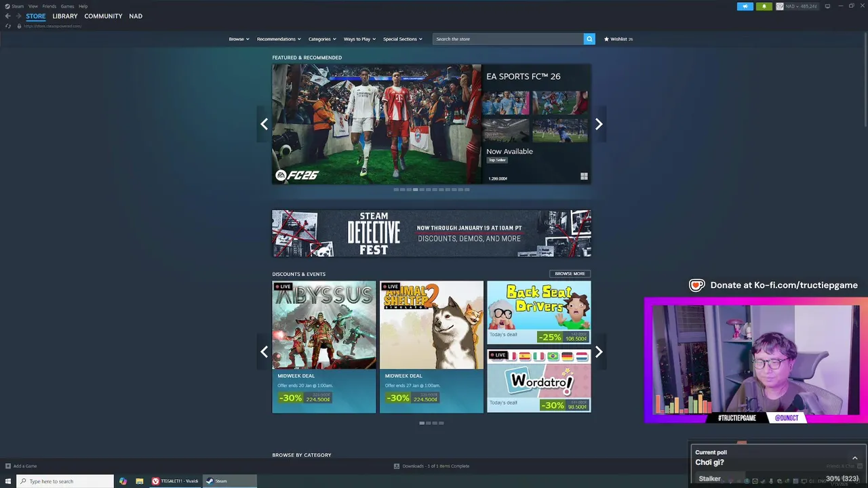Open the Windows Start menu

tap(8, 481)
